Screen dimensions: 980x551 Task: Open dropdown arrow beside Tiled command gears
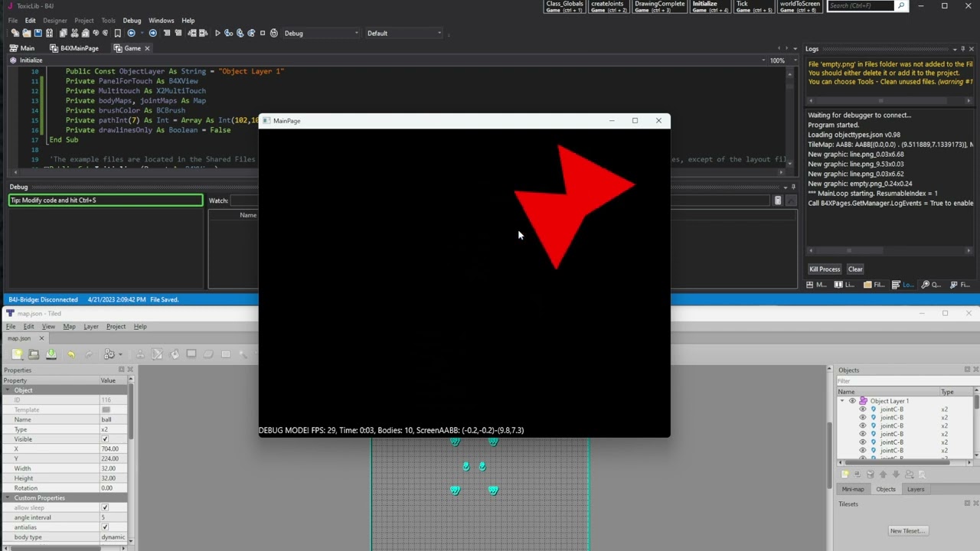point(120,354)
